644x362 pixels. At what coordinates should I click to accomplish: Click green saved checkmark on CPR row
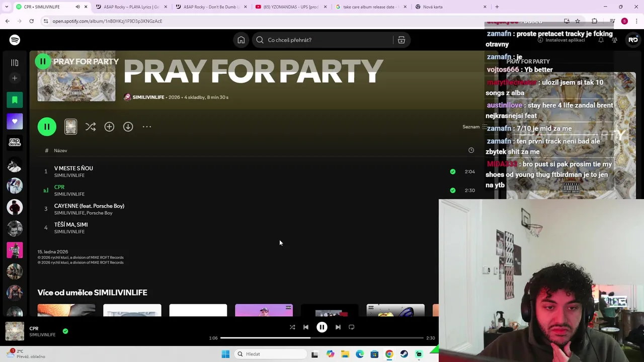[453, 191]
